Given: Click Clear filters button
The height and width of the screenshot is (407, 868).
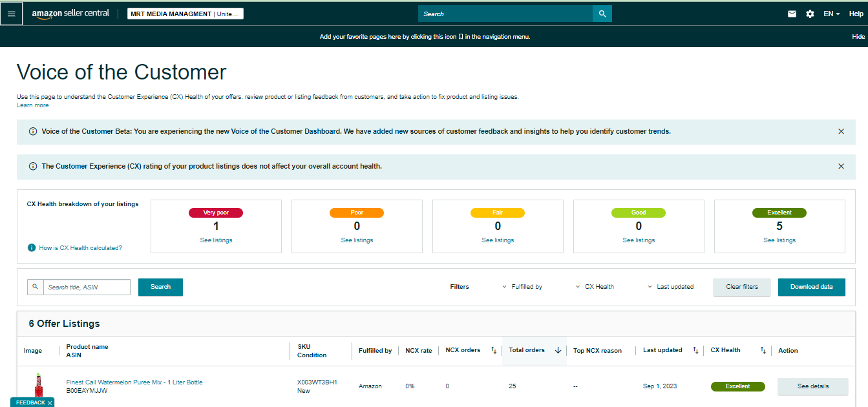Looking at the screenshot, I should 742,287.
